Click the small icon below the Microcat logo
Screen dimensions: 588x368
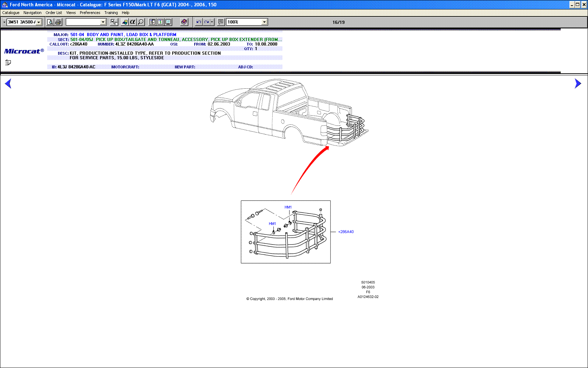[x=8, y=62]
